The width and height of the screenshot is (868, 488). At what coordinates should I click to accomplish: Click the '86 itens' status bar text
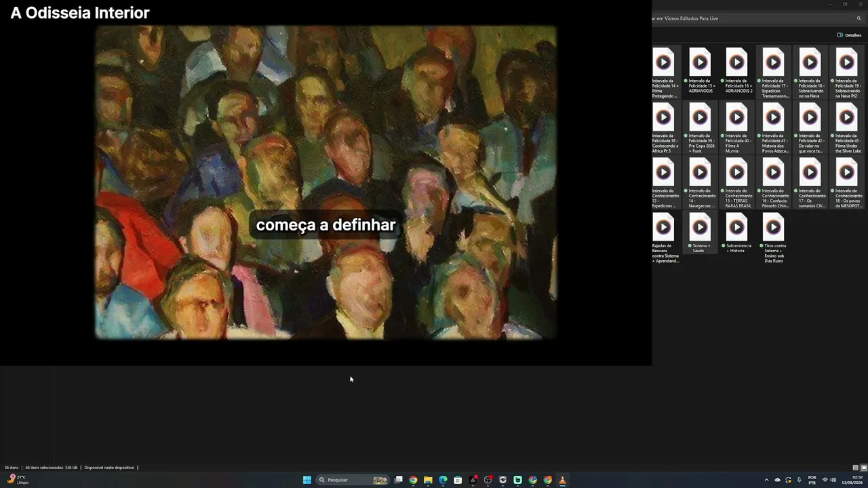12,468
